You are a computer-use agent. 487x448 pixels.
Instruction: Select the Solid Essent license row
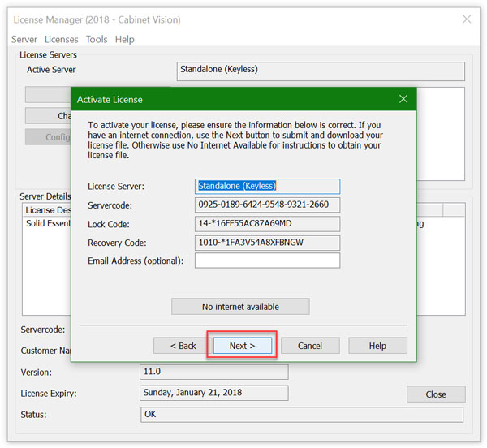point(47,223)
